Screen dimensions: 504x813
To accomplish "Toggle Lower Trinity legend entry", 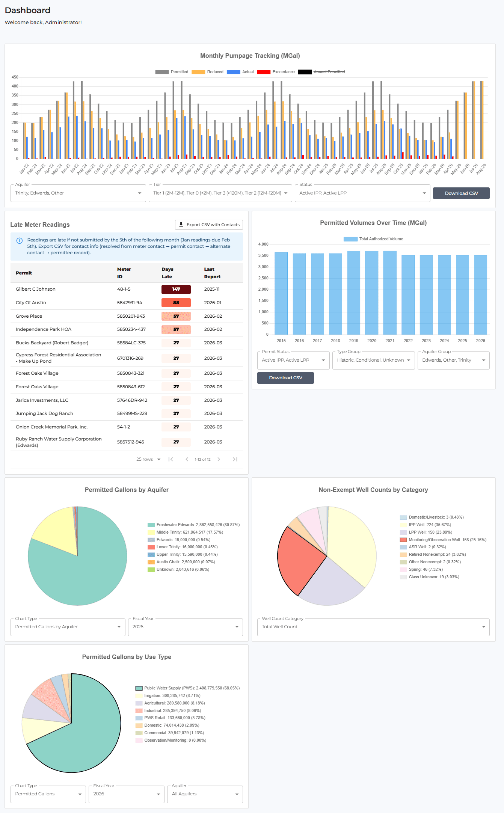I will 183,547.
